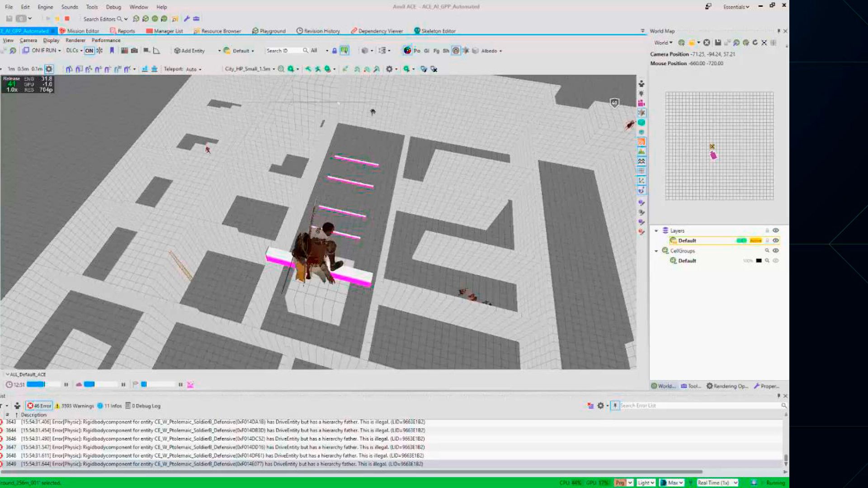The image size is (868, 488).
Task: Click grid snap settings gear icon
Action: coord(49,69)
